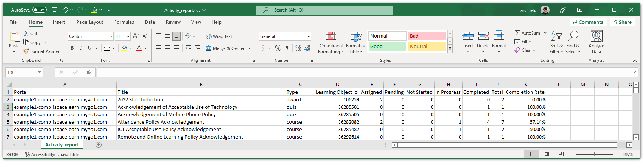The width and height of the screenshot is (644, 162).
Task: Click the Decrease Decimal icon
Action: (307, 48)
